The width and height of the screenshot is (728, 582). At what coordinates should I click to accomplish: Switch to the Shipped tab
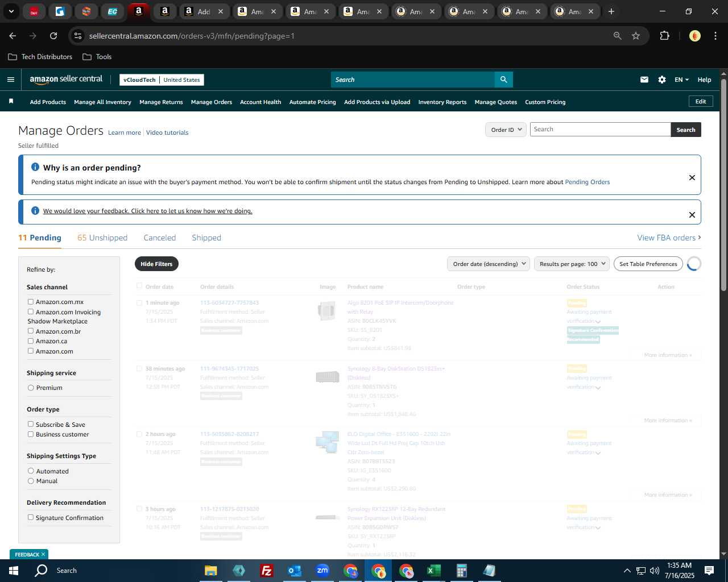[x=206, y=238]
